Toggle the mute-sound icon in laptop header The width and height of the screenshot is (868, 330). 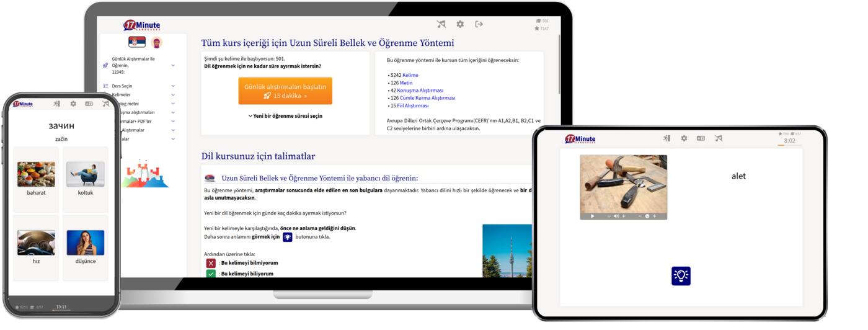pos(441,24)
